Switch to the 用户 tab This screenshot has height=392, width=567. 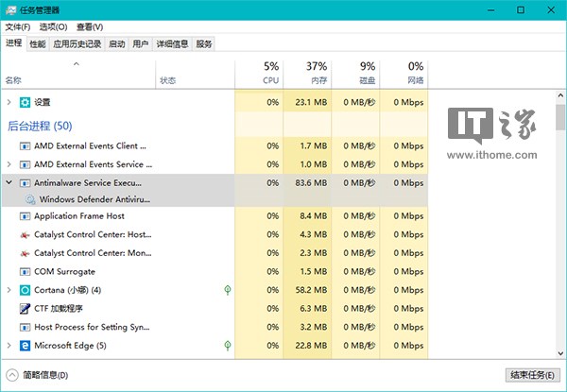click(141, 44)
